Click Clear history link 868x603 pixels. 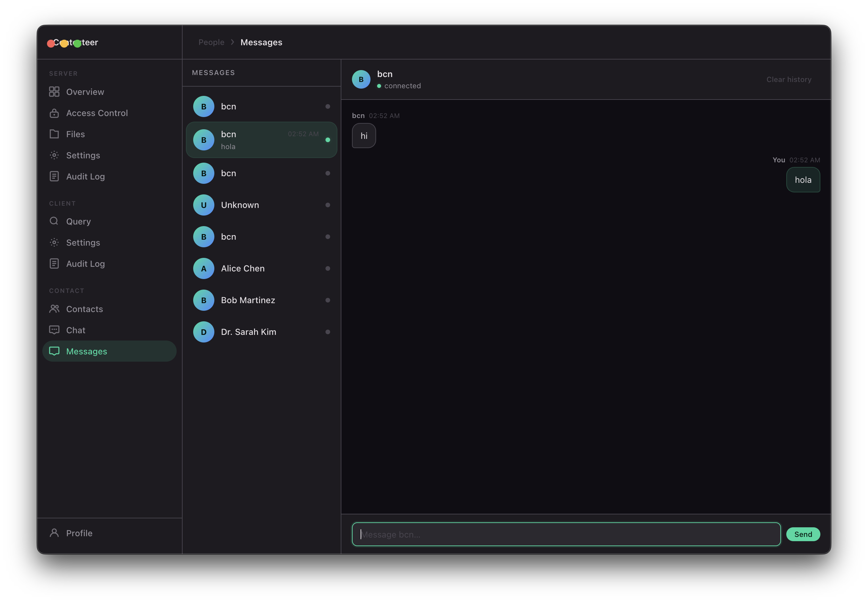coord(789,80)
